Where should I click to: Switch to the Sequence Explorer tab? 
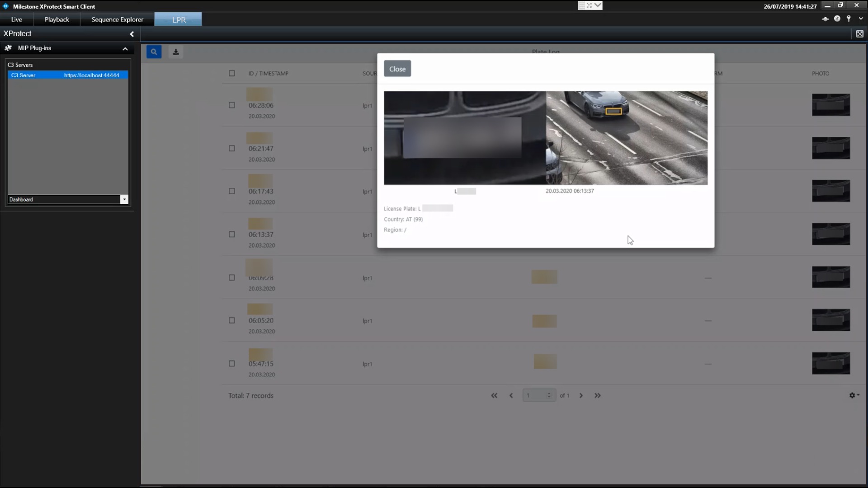117,19
